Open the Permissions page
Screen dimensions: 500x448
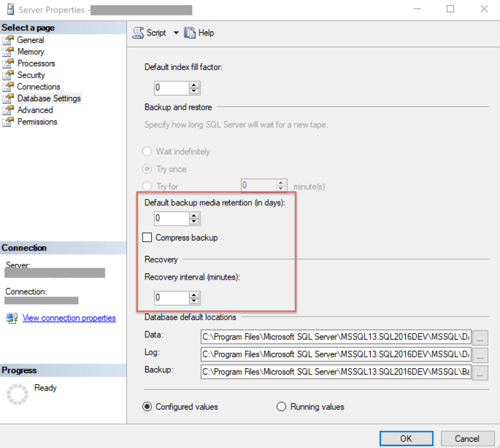click(x=37, y=122)
